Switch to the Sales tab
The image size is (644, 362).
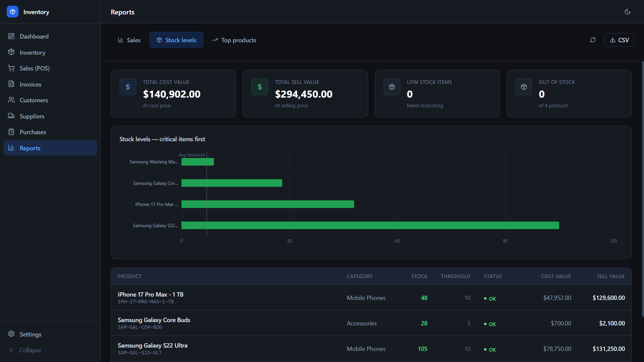129,40
